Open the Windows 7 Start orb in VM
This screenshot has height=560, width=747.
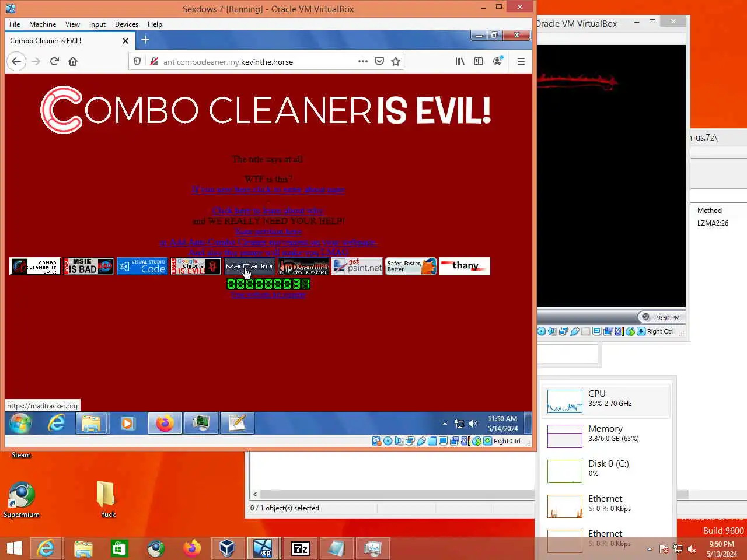click(20, 423)
